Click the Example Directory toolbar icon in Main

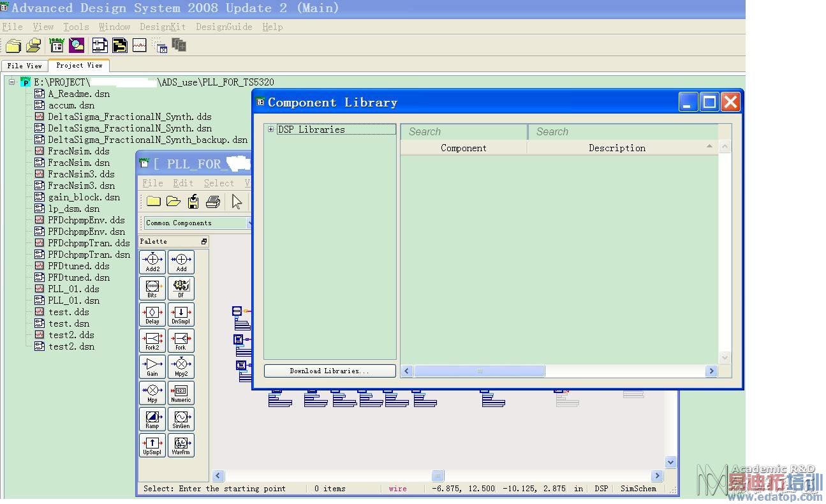click(57, 45)
